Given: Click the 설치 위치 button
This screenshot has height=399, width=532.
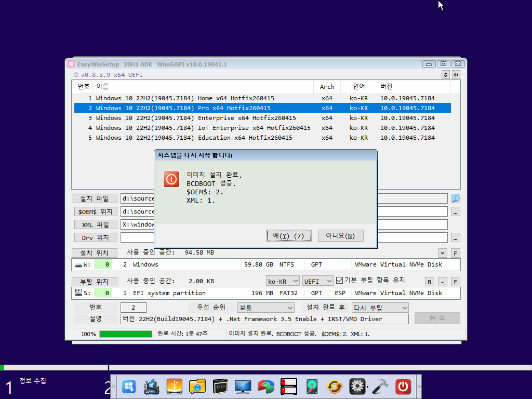Looking at the screenshot, I should [x=95, y=253].
